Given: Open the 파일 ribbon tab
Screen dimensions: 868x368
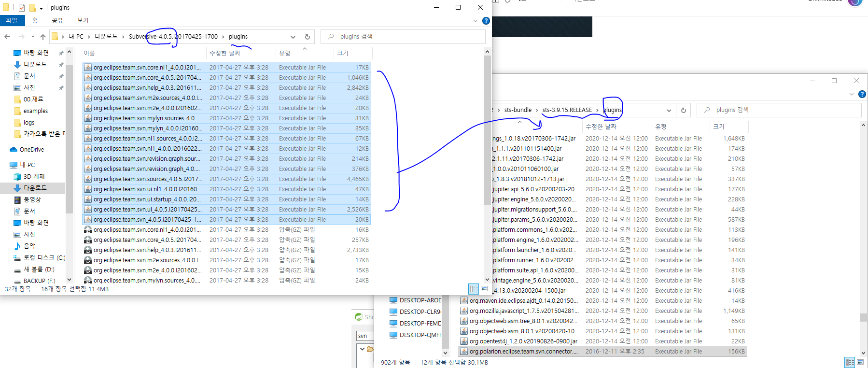Looking at the screenshot, I should click(x=12, y=20).
